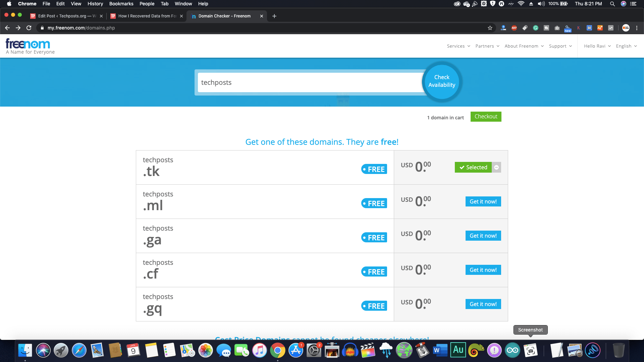Get the techposts.ml domain now
The image size is (644, 362).
[483, 201]
